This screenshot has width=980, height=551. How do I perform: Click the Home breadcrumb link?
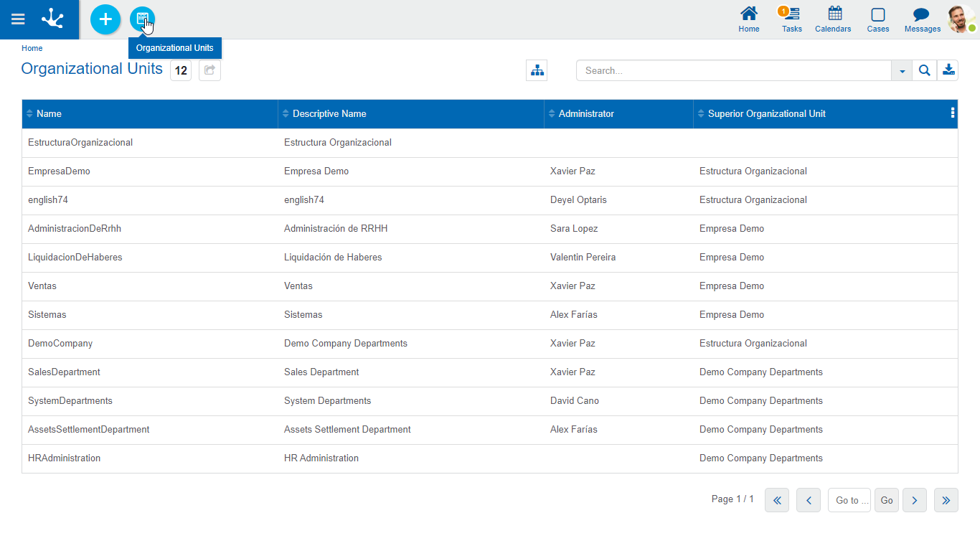[32, 48]
